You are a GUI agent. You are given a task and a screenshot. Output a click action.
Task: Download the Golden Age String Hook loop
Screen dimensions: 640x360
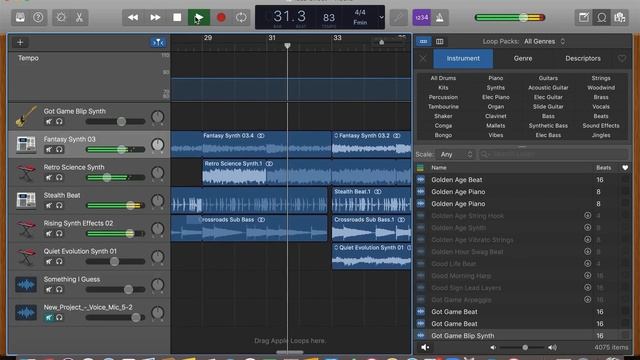(x=587, y=216)
